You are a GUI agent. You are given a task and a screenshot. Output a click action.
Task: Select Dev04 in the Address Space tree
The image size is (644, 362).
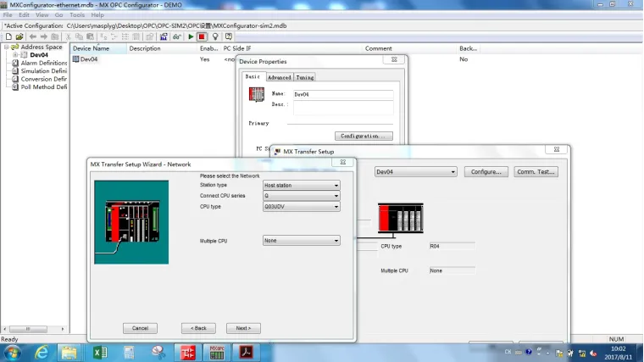tap(39, 54)
